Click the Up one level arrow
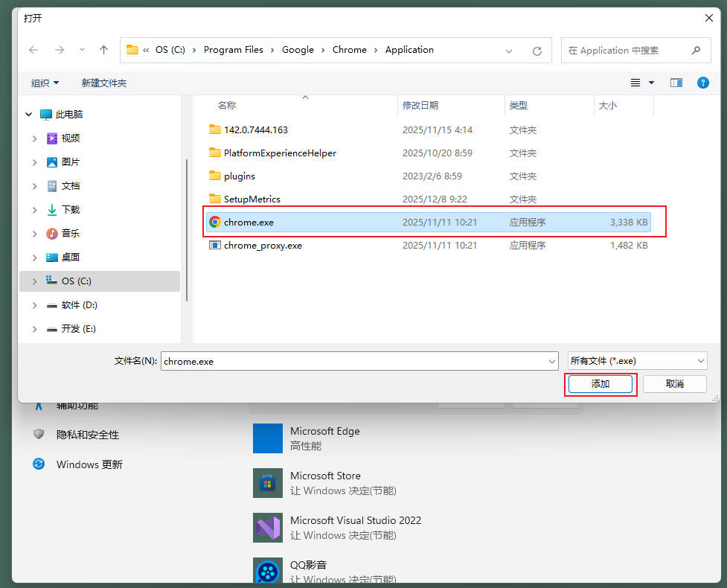 [x=103, y=50]
